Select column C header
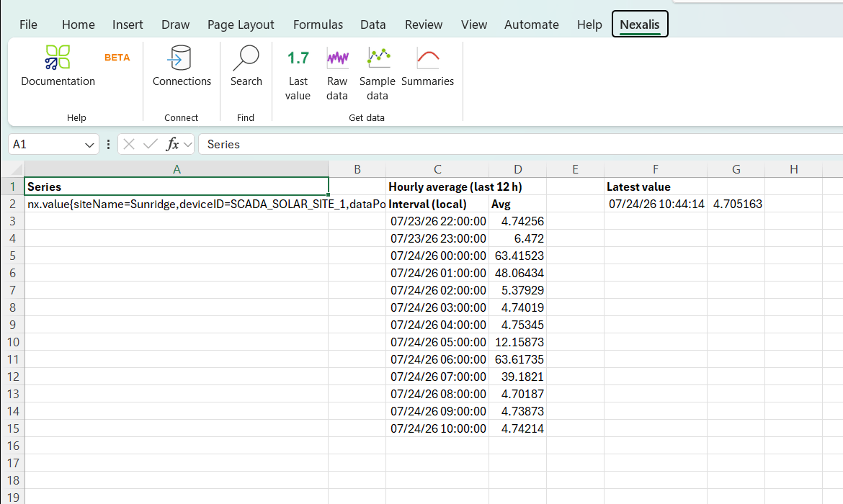 (x=437, y=169)
